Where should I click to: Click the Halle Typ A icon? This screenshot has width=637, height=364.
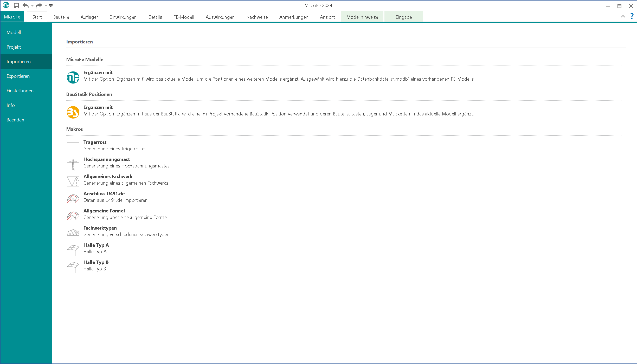click(73, 250)
